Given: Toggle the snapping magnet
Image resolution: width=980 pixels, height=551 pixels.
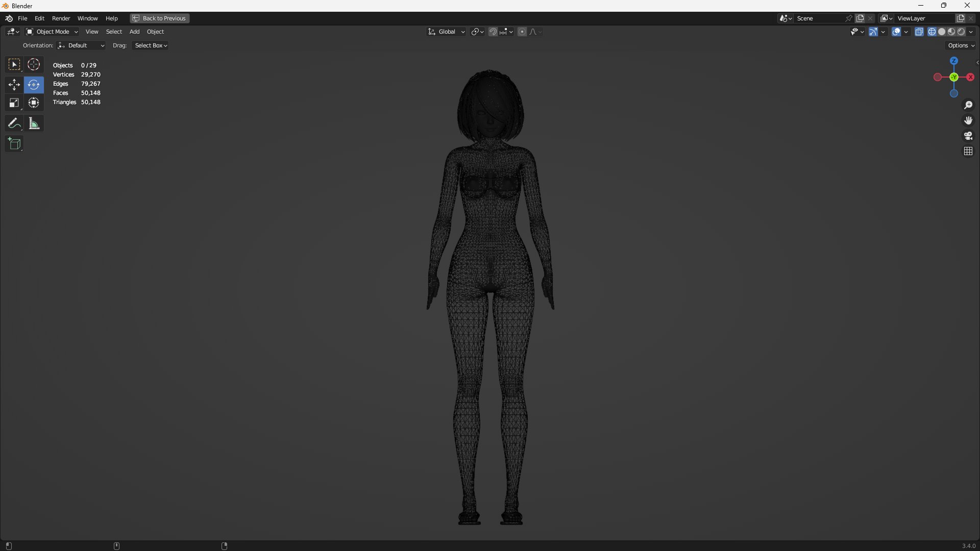Looking at the screenshot, I should (493, 32).
